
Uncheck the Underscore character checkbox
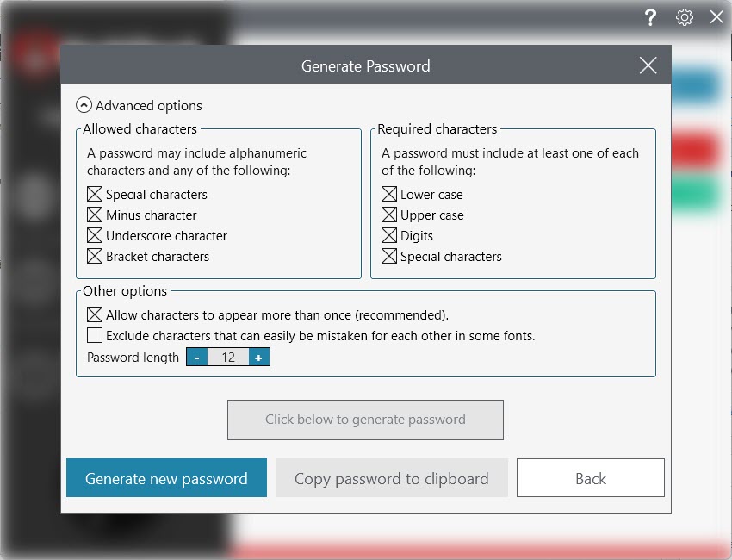[95, 235]
